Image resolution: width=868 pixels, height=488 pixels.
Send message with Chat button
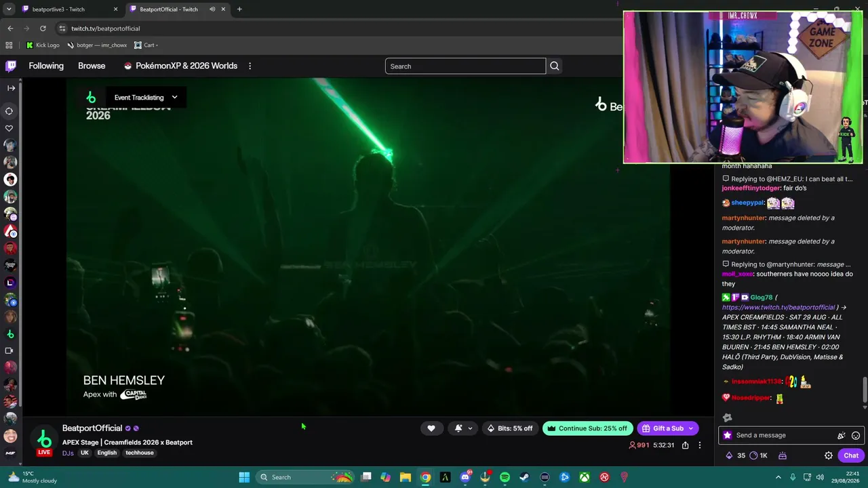coord(851,455)
